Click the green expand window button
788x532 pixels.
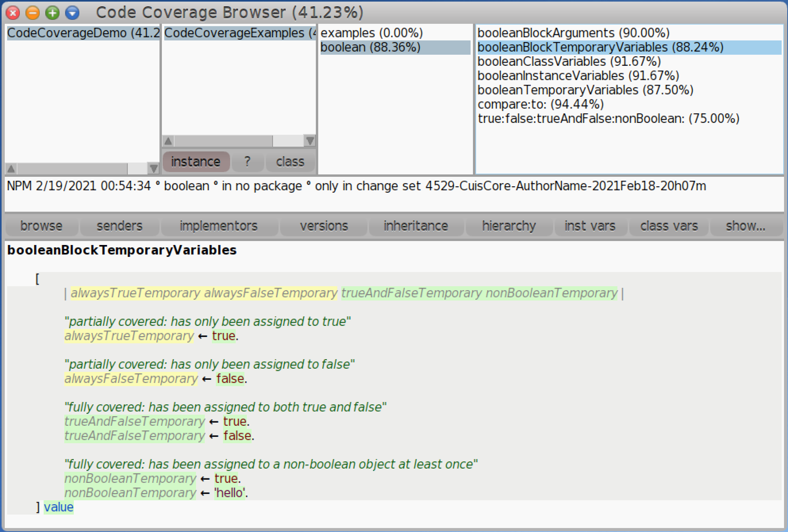(52, 13)
